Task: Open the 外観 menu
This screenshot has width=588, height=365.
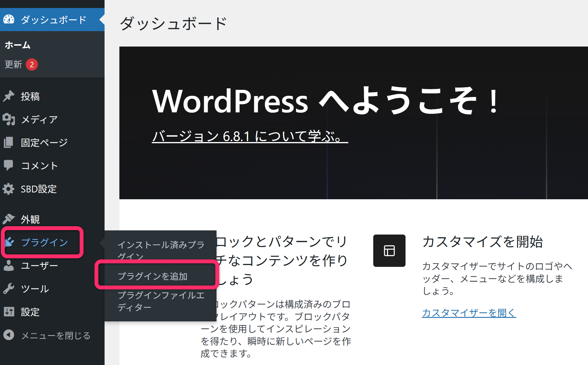Action: pyautogui.click(x=52, y=219)
